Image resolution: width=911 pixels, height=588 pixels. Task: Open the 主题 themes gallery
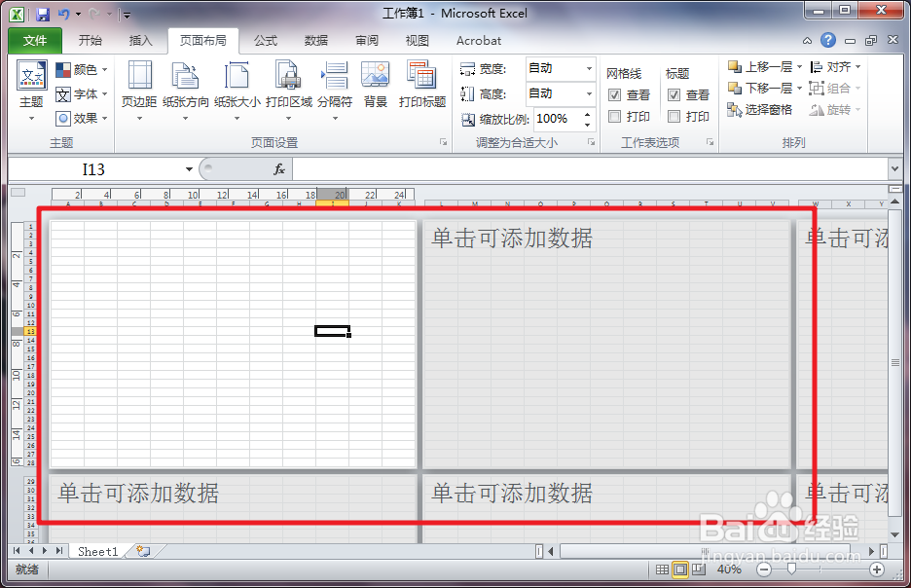point(31,92)
